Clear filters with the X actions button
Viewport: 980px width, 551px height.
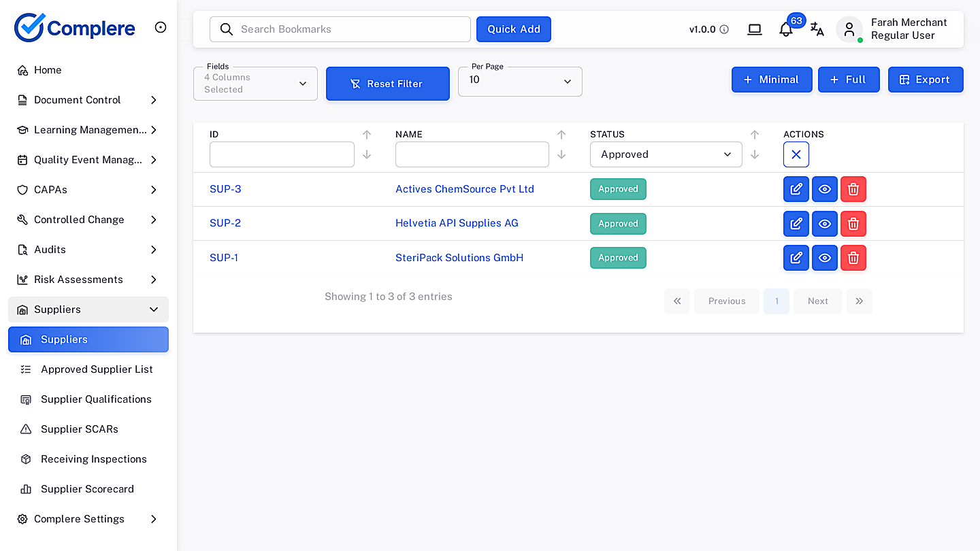(796, 154)
